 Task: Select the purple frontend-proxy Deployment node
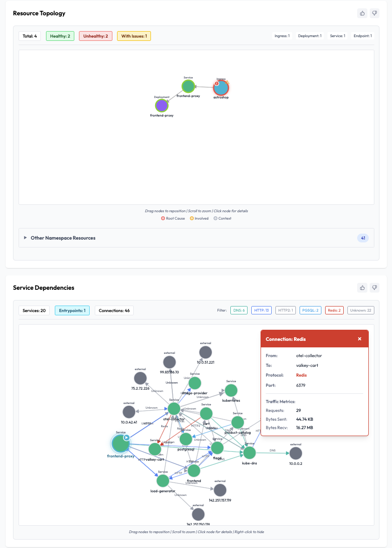(x=162, y=106)
